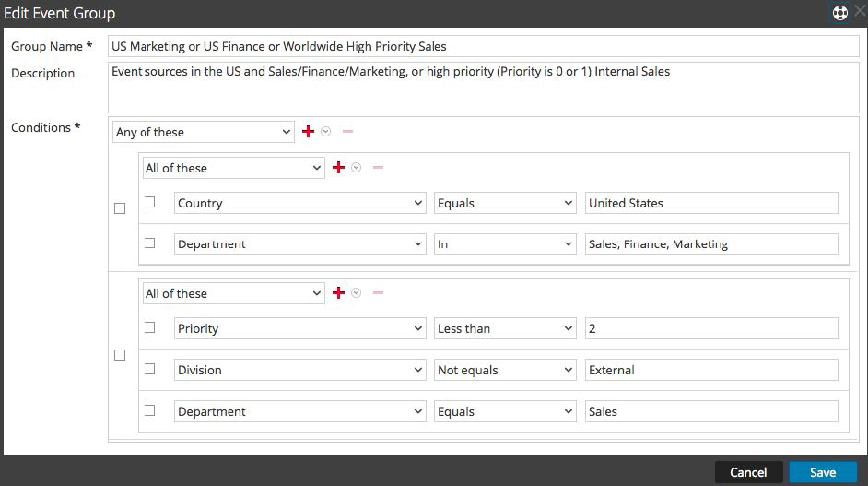Click minus icon in second 'All of these' group
Image resolution: width=868 pixels, height=486 pixels.
pos(378,293)
